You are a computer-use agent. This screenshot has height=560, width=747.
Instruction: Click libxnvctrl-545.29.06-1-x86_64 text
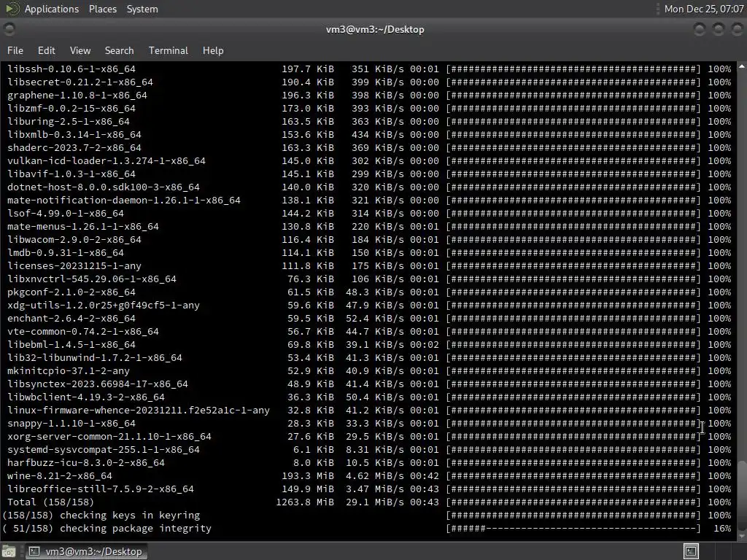(x=92, y=279)
